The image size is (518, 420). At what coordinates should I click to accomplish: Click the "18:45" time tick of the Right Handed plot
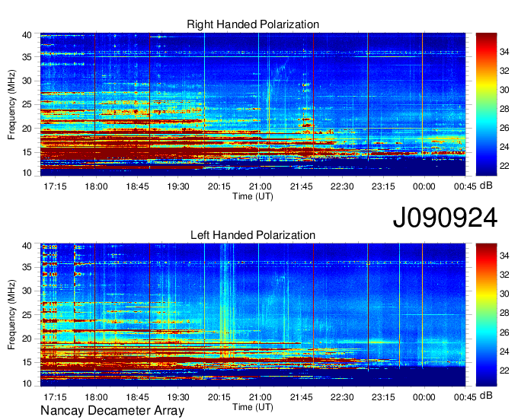point(137,186)
